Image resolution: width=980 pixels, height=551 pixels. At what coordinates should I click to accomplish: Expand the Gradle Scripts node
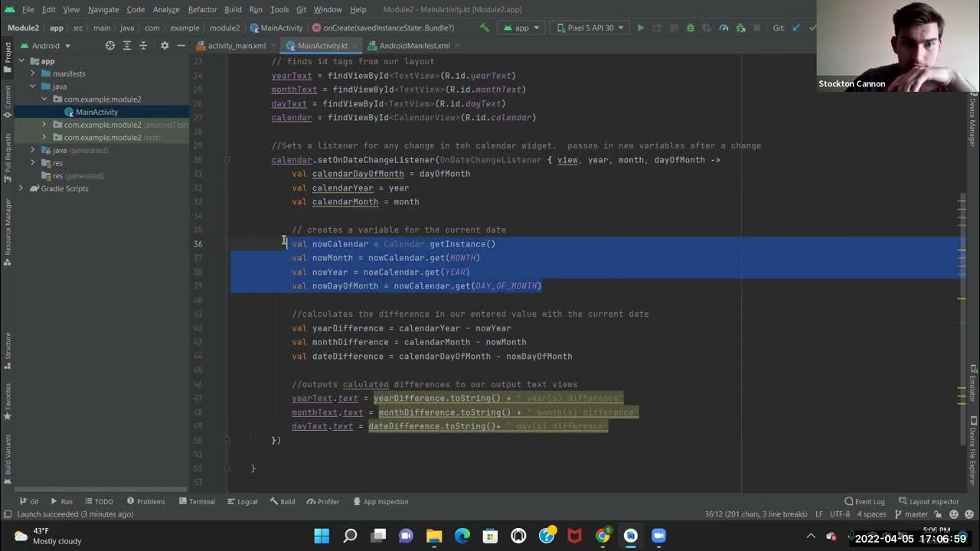pyautogui.click(x=23, y=188)
